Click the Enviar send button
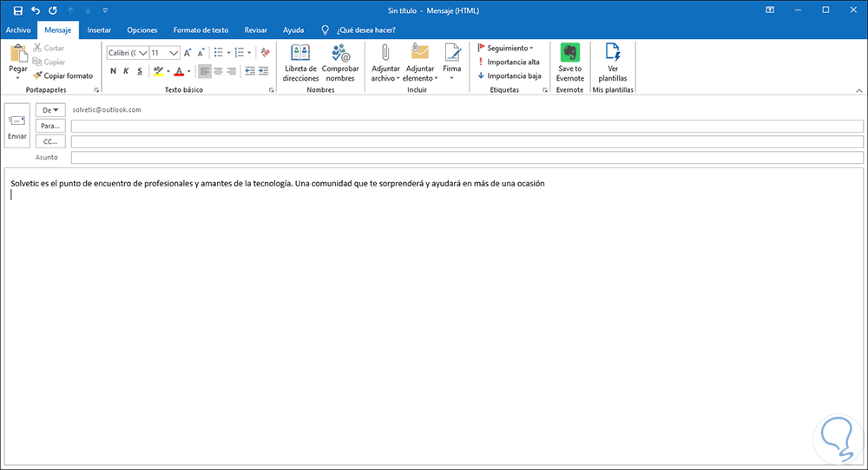Viewport: 868px width, 470px height. tap(17, 126)
